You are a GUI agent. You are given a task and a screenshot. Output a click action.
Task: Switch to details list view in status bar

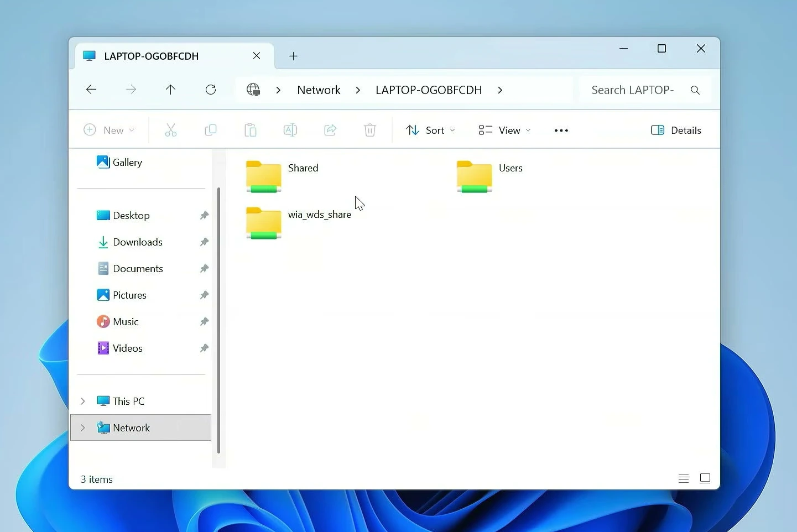click(x=684, y=478)
